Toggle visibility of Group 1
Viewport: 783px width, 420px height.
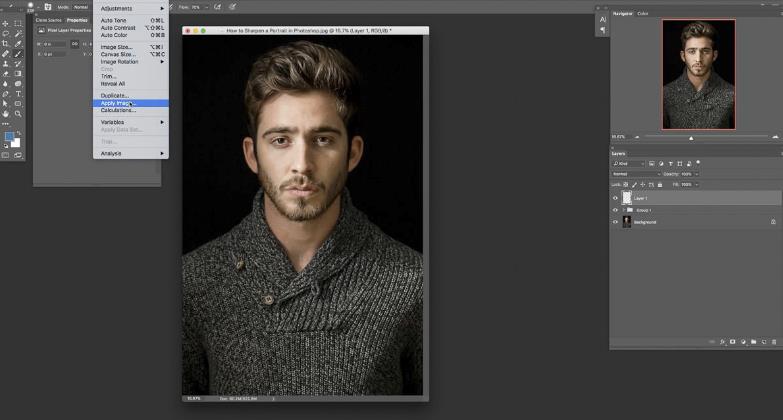(x=615, y=210)
